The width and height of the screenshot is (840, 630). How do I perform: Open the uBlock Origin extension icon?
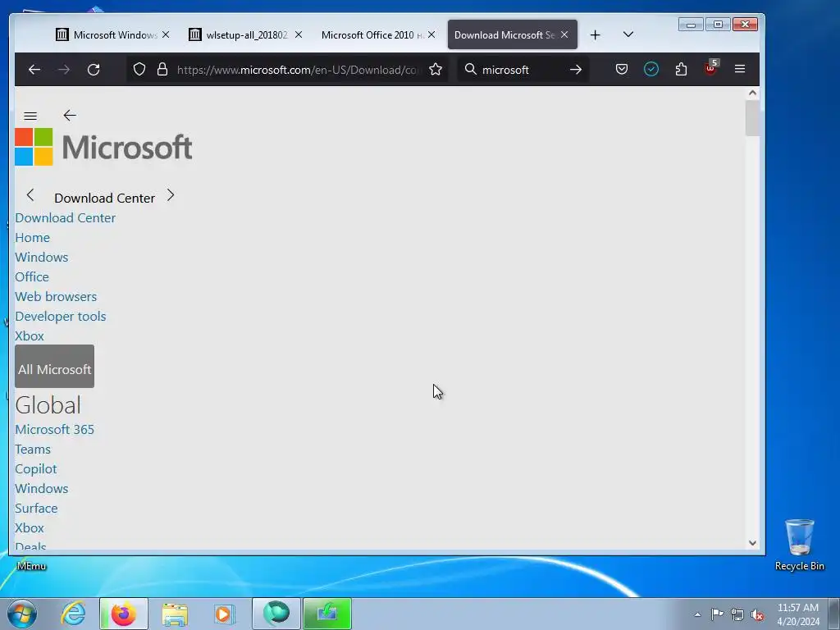coord(711,68)
